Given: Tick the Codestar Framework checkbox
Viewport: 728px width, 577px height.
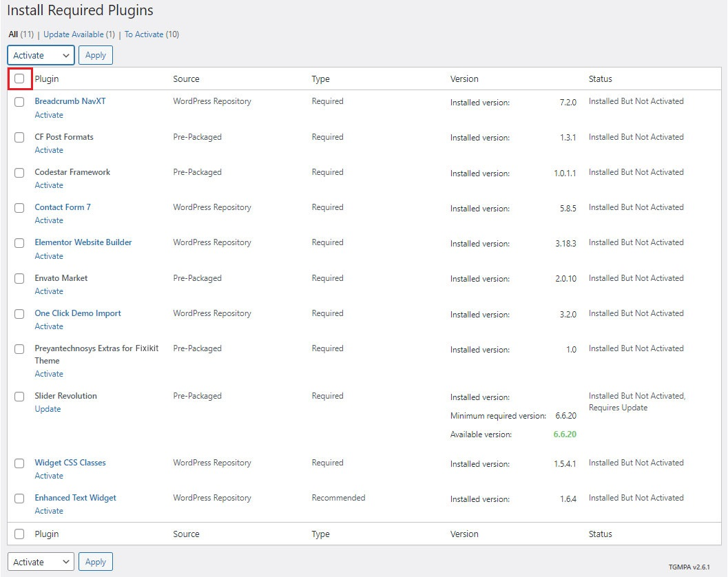Looking at the screenshot, I should tap(19, 173).
